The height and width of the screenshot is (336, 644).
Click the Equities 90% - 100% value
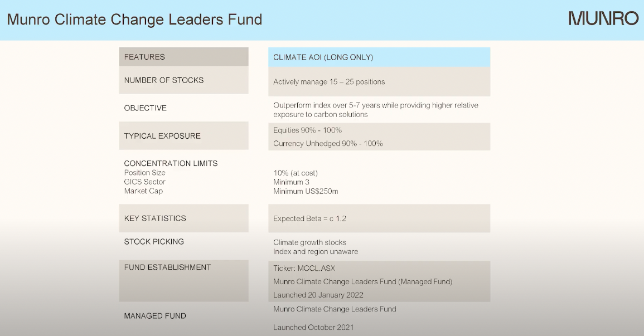click(307, 130)
